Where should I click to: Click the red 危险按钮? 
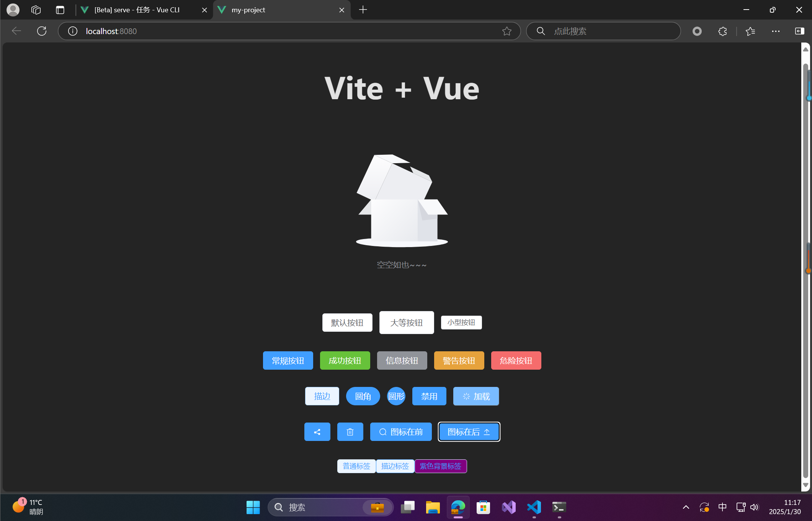(x=516, y=360)
